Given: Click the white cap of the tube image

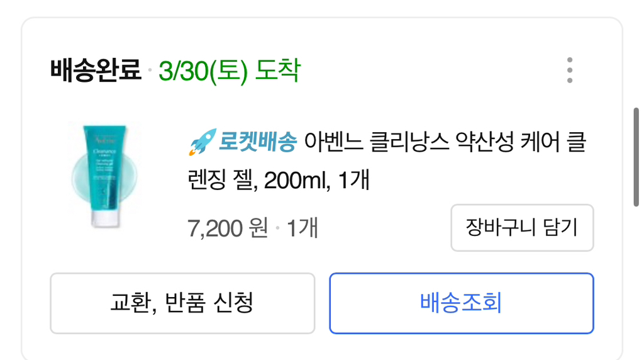Looking at the screenshot, I should (105, 219).
